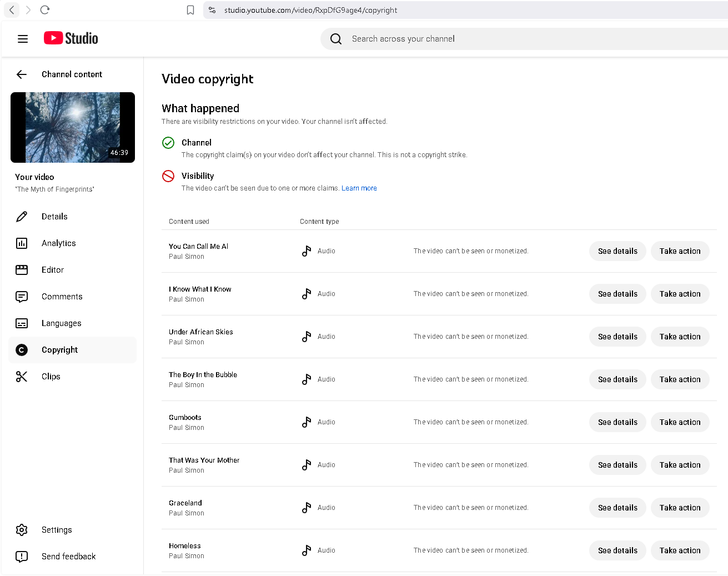Viewport: 728px width, 576px height.
Task: Click the bookmark icon in address bar
Action: click(190, 10)
